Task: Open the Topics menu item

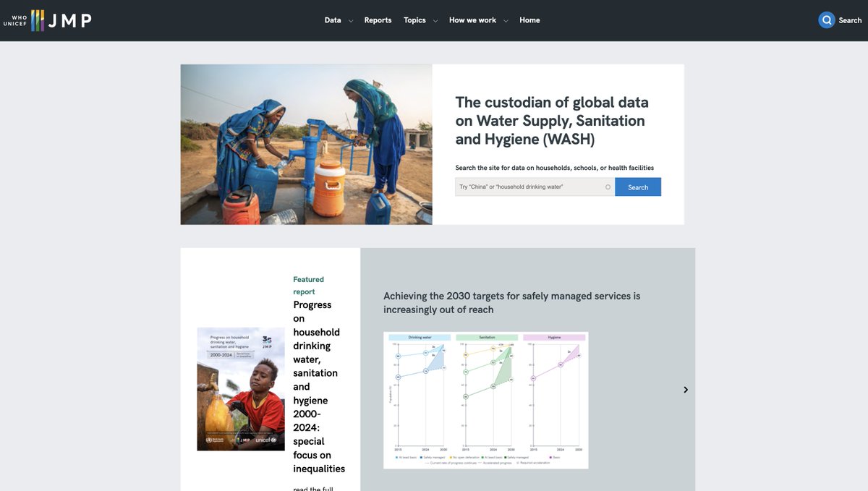Action: [x=414, y=20]
